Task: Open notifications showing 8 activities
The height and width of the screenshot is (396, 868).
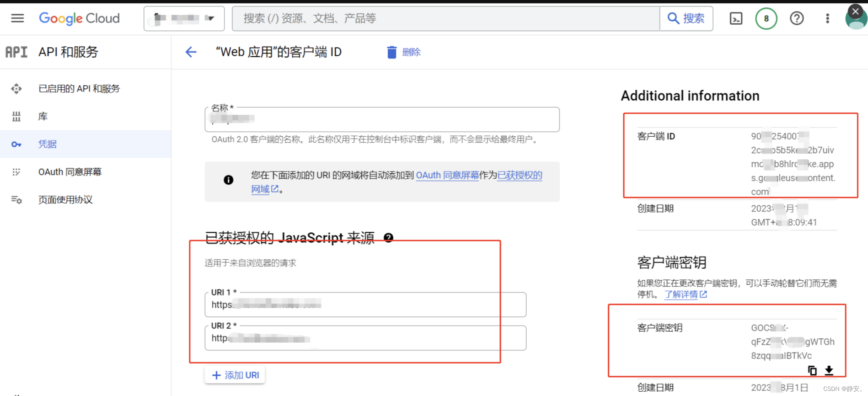Action: click(x=766, y=18)
